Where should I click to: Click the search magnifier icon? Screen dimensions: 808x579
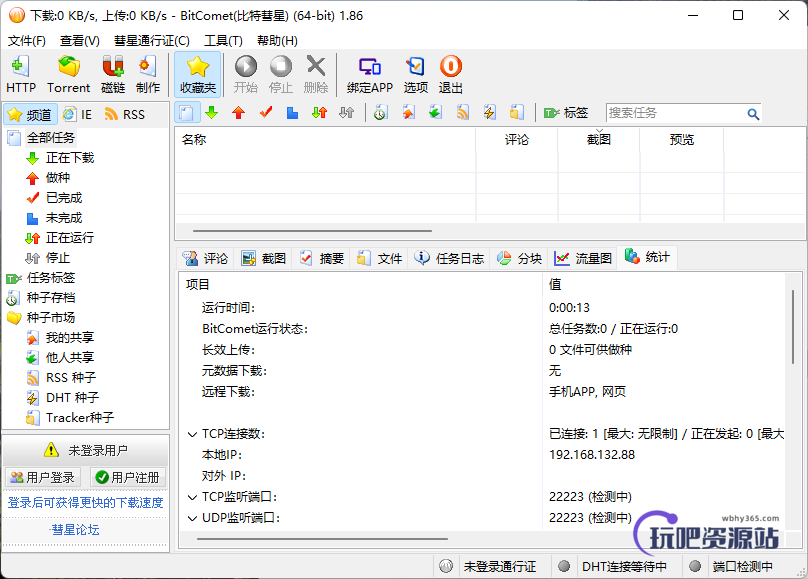(753, 114)
